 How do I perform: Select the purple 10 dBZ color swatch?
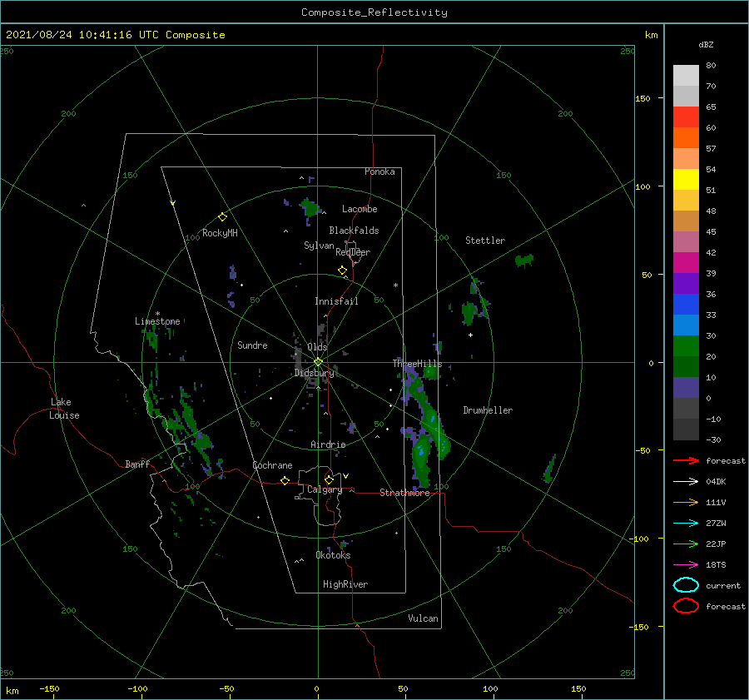[x=686, y=388]
